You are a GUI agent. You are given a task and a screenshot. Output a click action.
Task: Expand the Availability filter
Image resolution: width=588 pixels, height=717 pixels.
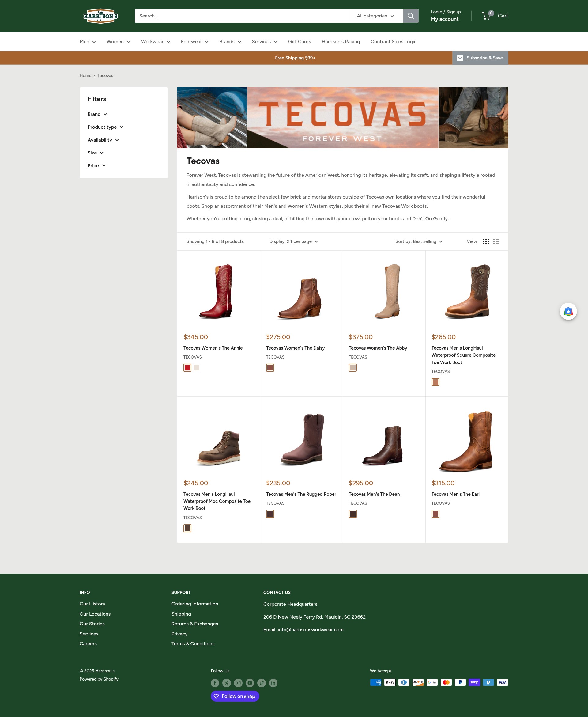tap(103, 140)
